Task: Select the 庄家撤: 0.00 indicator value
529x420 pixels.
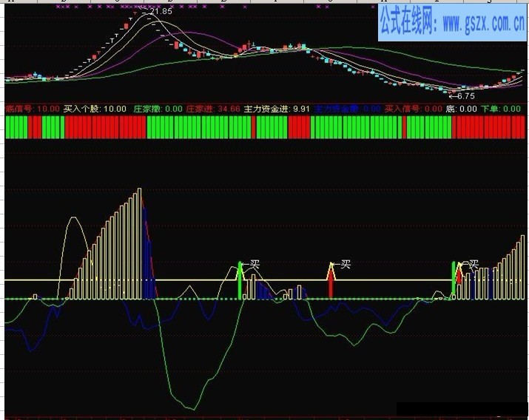Action: pos(158,109)
